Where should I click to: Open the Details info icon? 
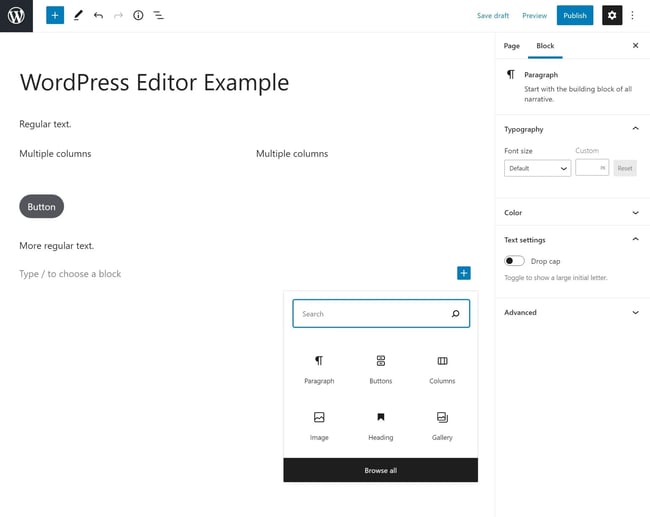click(138, 16)
